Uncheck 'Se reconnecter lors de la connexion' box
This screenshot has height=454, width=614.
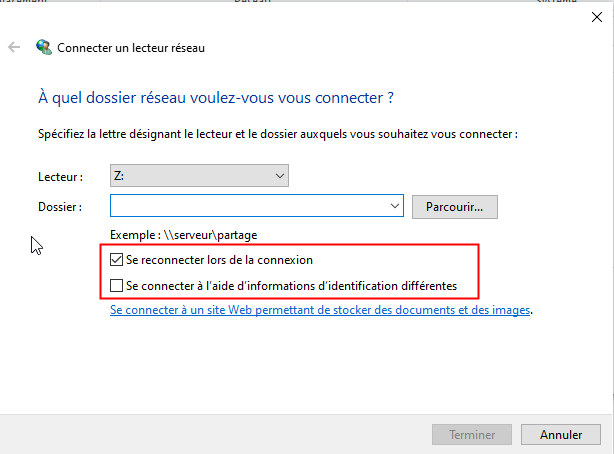click(118, 260)
